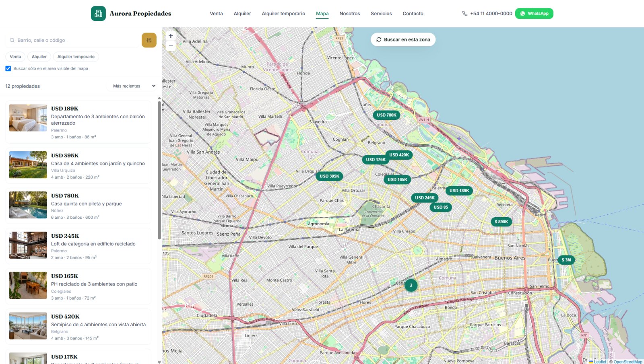Open the USD 780K pool listing thumbnail

pos(28,205)
